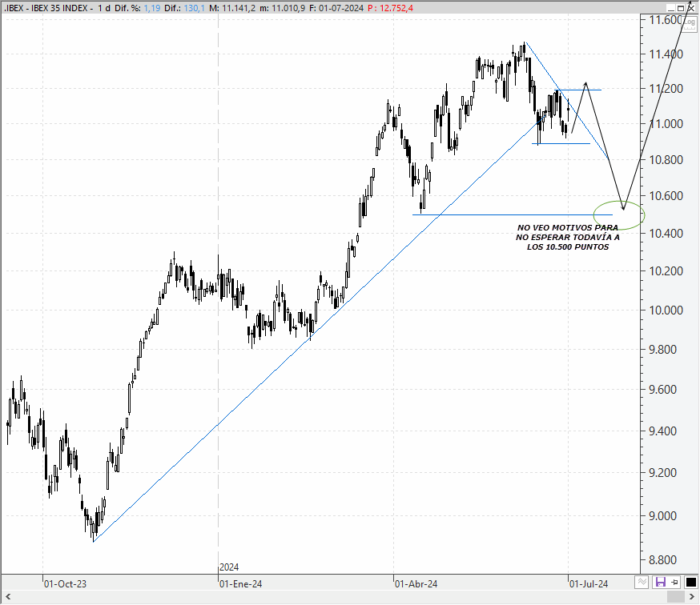Viewport: 700px width, 605px height.
Task: Click the '01-Abr-24' date axis label
Action: click(416, 584)
